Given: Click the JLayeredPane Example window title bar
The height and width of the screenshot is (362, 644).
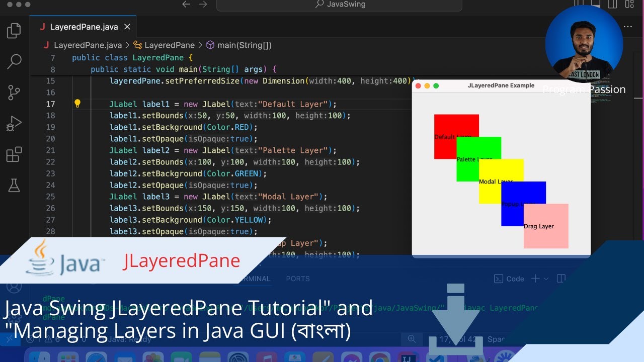Looking at the screenshot, I should point(501,85).
